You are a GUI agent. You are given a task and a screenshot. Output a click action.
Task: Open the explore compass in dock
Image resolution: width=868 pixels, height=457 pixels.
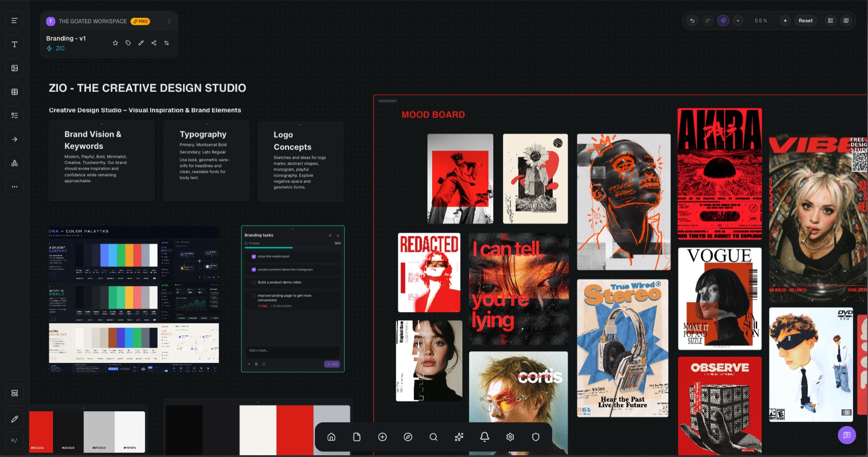pyautogui.click(x=408, y=437)
